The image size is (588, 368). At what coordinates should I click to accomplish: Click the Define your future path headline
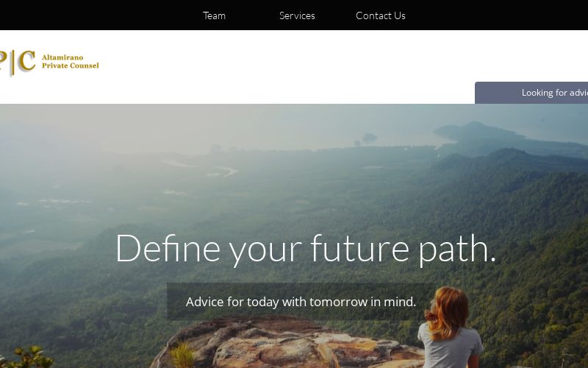point(306,249)
